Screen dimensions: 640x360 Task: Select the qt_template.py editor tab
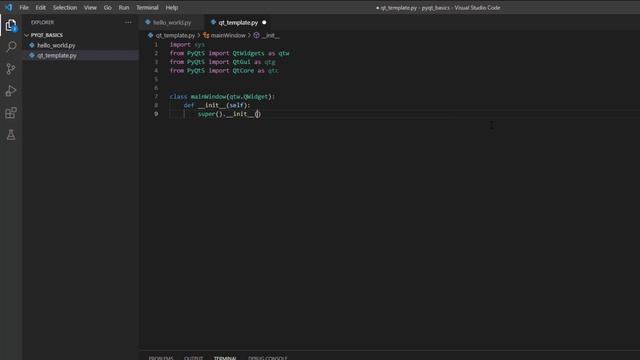click(x=238, y=22)
